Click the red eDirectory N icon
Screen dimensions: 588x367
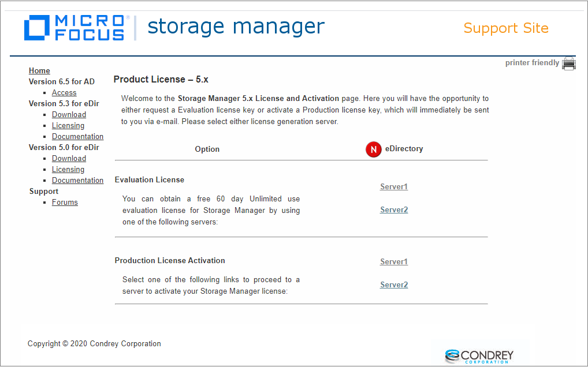(x=374, y=149)
